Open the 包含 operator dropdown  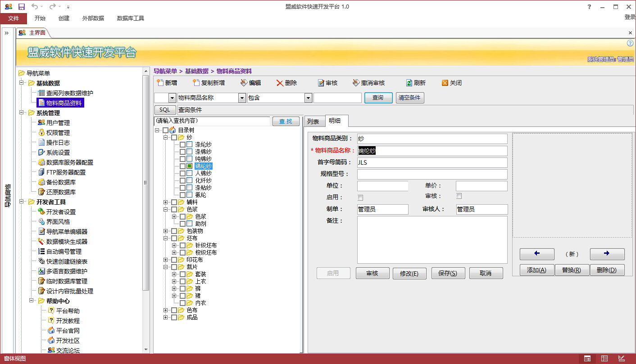(308, 98)
